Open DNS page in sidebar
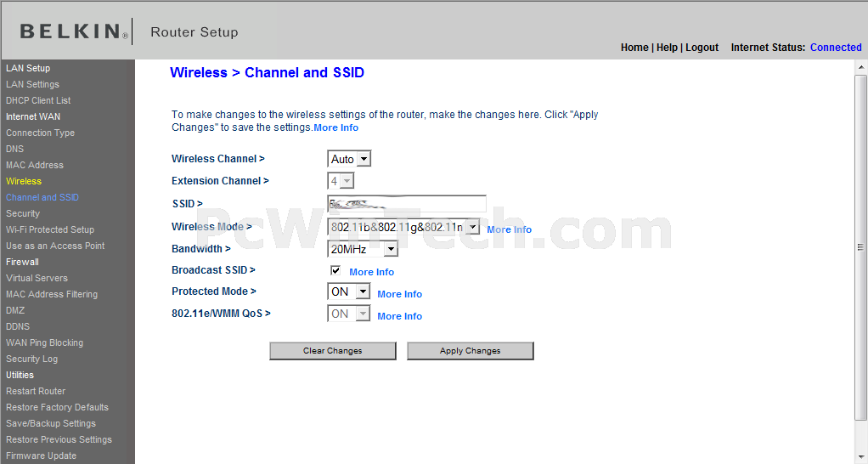 [15, 149]
